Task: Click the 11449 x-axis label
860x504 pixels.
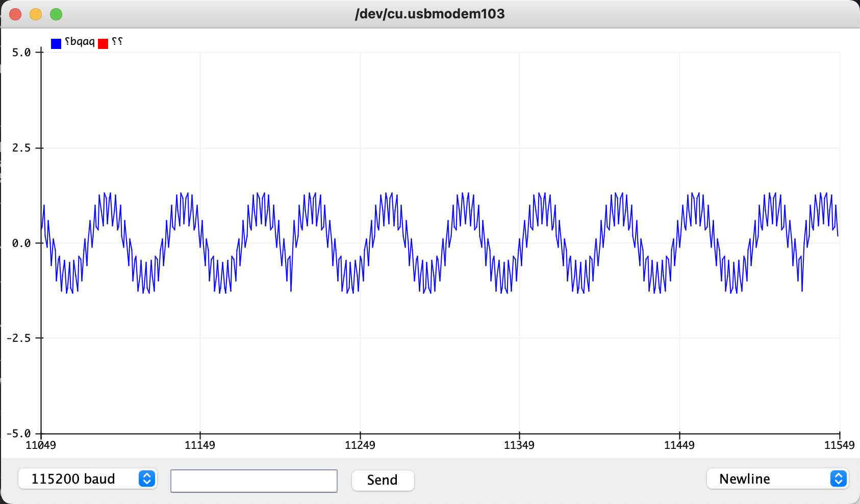Action: 679,445
